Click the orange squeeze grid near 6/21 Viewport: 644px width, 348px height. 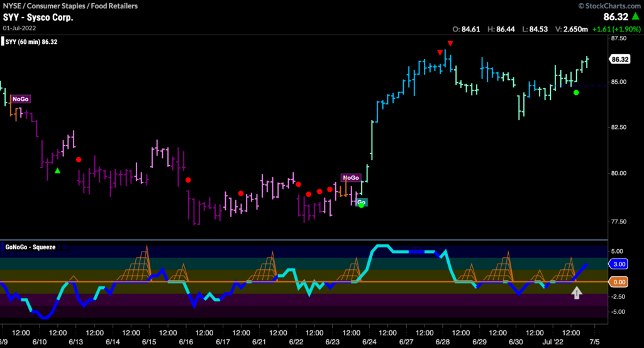coord(264,267)
